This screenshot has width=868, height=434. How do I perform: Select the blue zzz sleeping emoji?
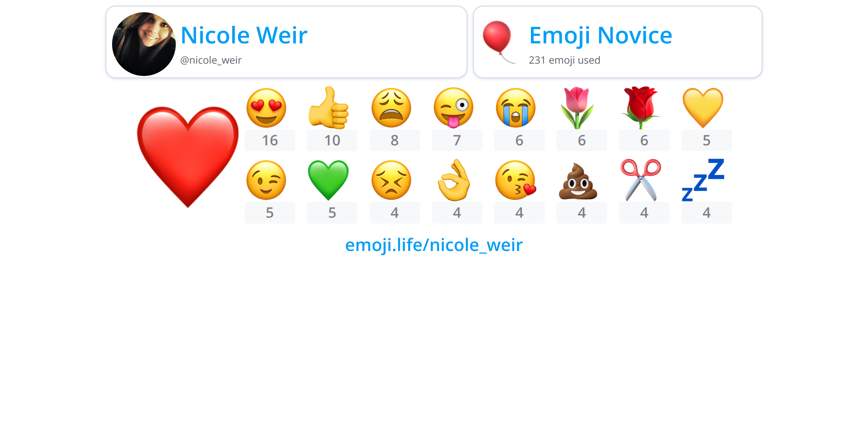[x=703, y=180]
